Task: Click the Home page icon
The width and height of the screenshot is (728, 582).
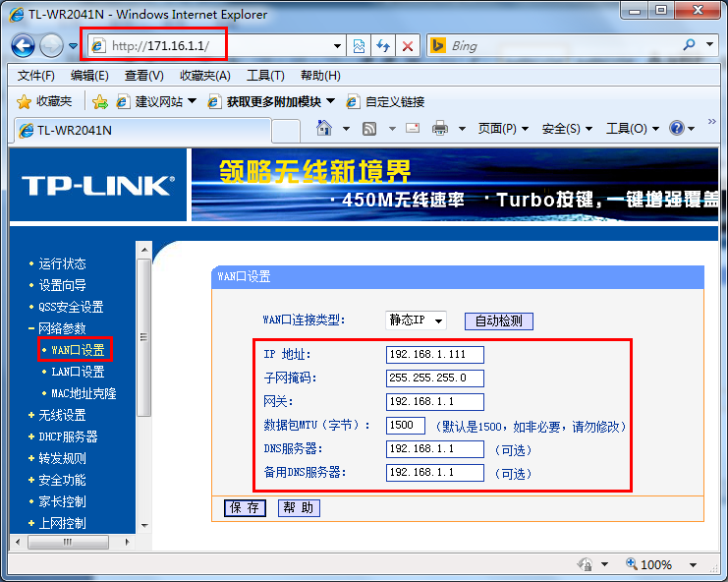Action: click(x=324, y=128)
